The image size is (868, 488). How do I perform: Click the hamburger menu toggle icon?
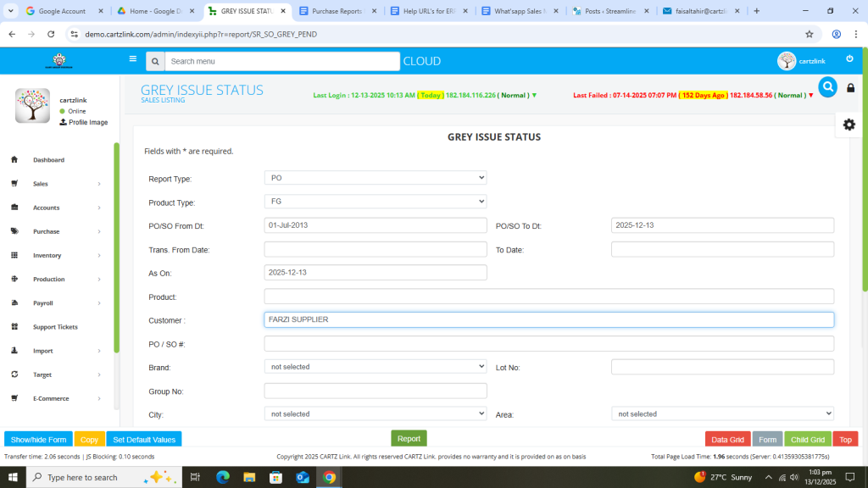click(132, 59)
